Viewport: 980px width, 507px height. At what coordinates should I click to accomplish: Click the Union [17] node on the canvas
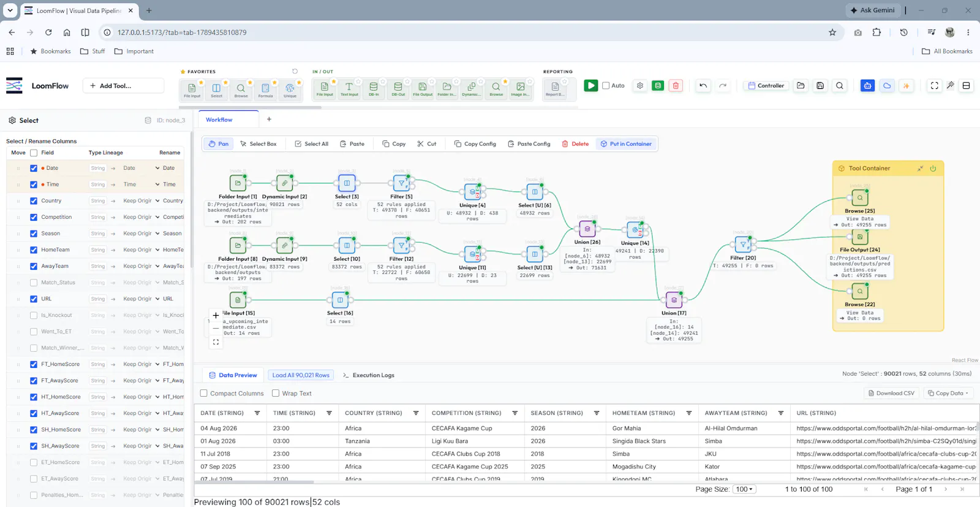pos(674,300)
